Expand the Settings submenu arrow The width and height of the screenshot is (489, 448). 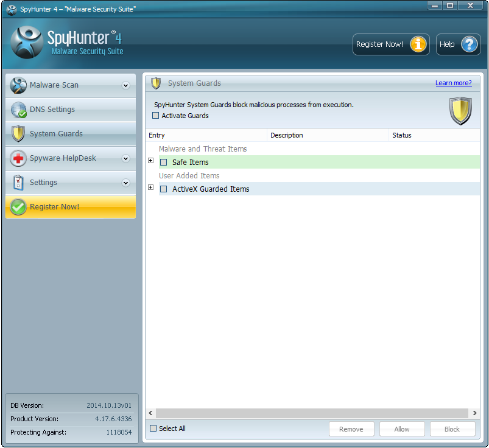[x=125, y=183]
